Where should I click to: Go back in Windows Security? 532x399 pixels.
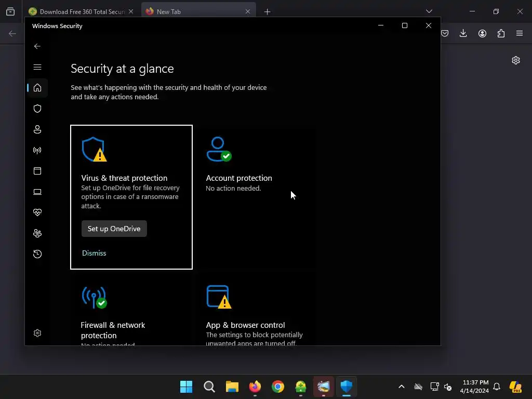click(37, 46)
